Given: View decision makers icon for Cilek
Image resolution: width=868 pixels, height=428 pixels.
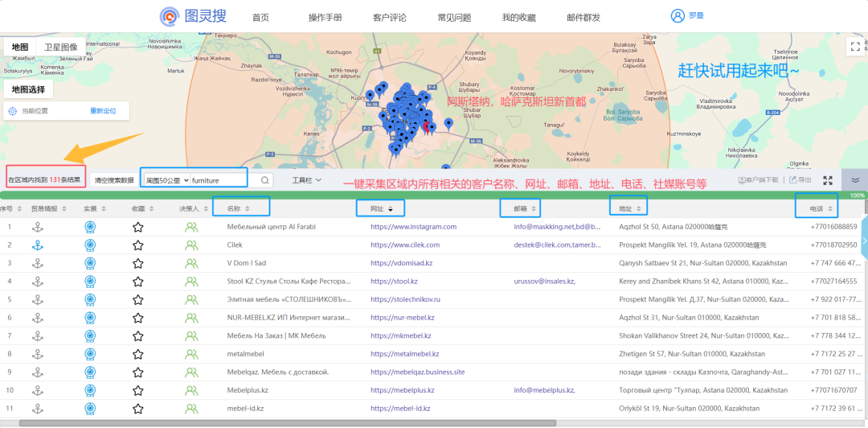Looking at the screenshot, I should (191, 245).
